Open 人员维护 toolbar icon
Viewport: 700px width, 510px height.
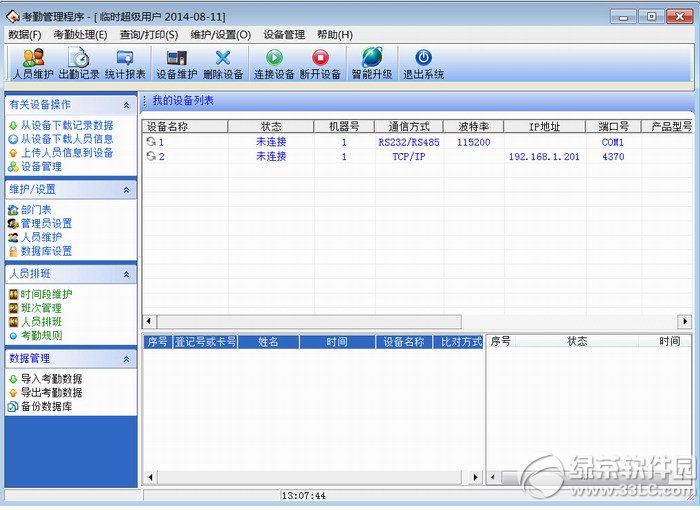(x=34, y=58)
